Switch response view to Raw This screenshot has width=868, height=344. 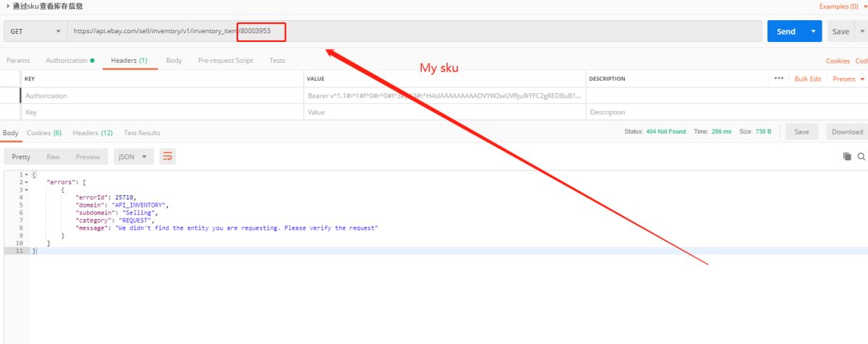(53, 157)
